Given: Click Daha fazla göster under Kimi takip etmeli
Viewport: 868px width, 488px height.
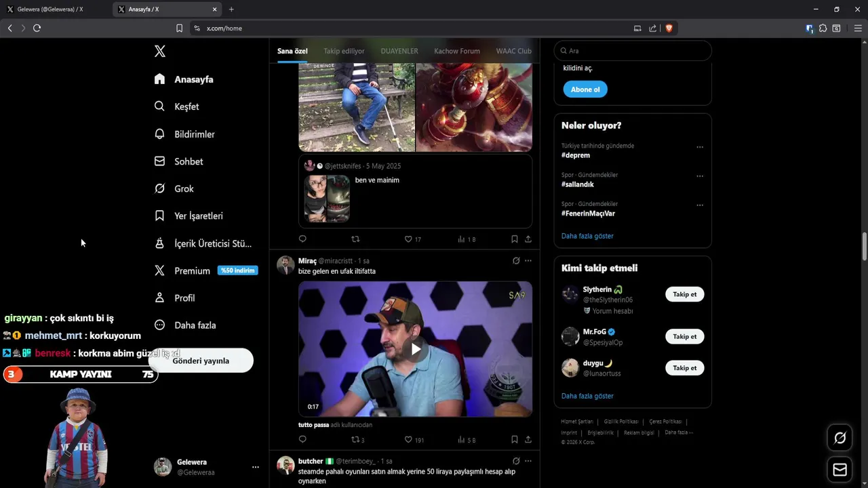Looking at the screenshot, I should point(587,396).
